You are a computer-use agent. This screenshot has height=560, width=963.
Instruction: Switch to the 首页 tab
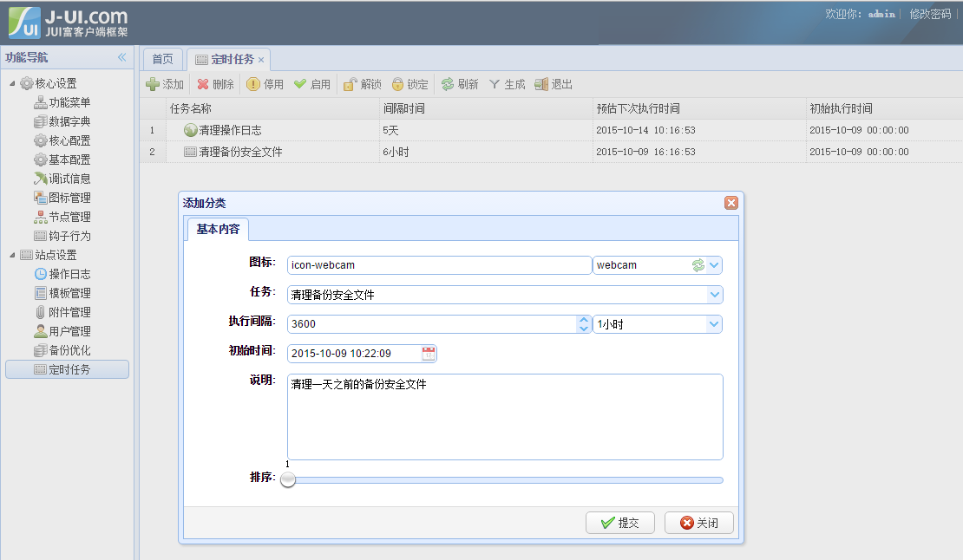[x=162, y=59]
